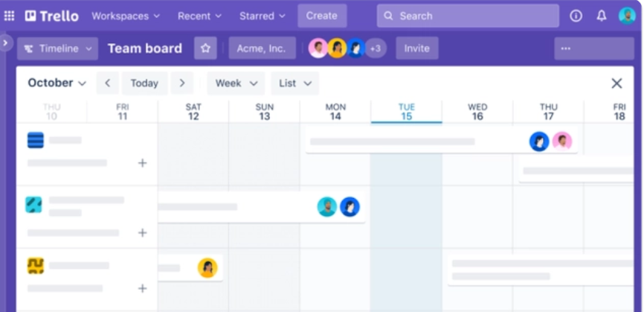
Task: Add a card to the yellow list row
Action: [x=142, y=288]
